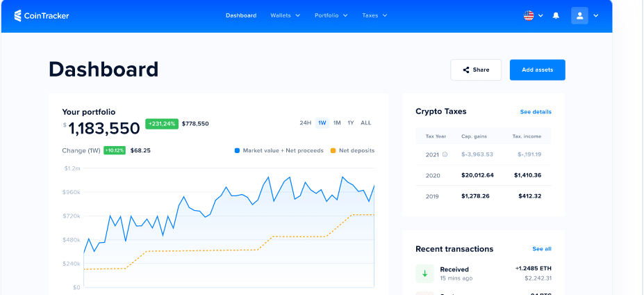The image size is (644, 295).
Task: Switch chart range to 1M
Action: [x=337, y=122]
